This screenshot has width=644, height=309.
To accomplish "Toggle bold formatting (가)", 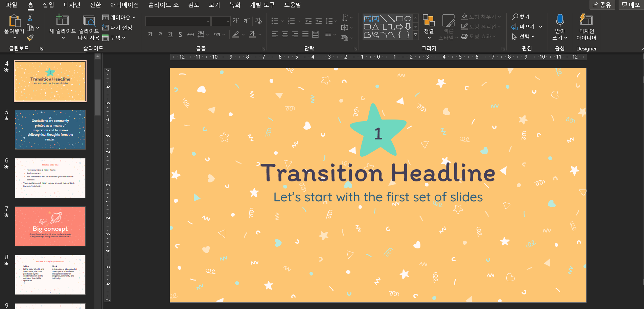I will (x=150, y=34).
